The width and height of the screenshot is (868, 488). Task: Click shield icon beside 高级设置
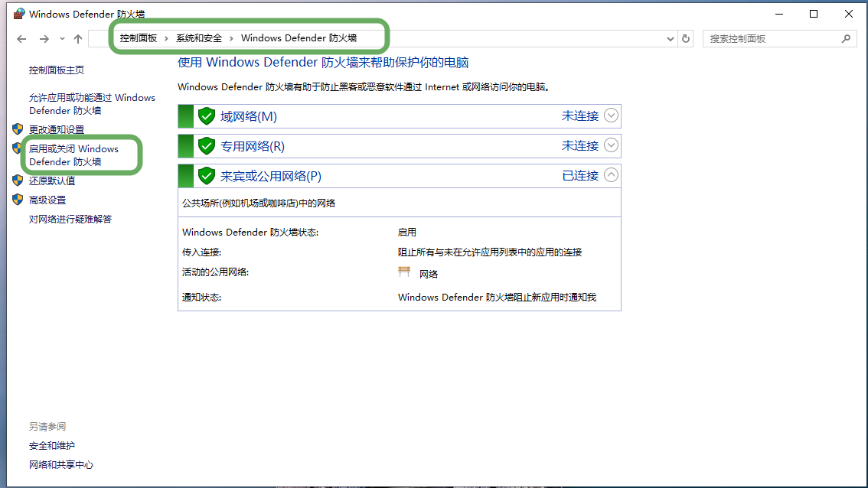click(18, 199)
